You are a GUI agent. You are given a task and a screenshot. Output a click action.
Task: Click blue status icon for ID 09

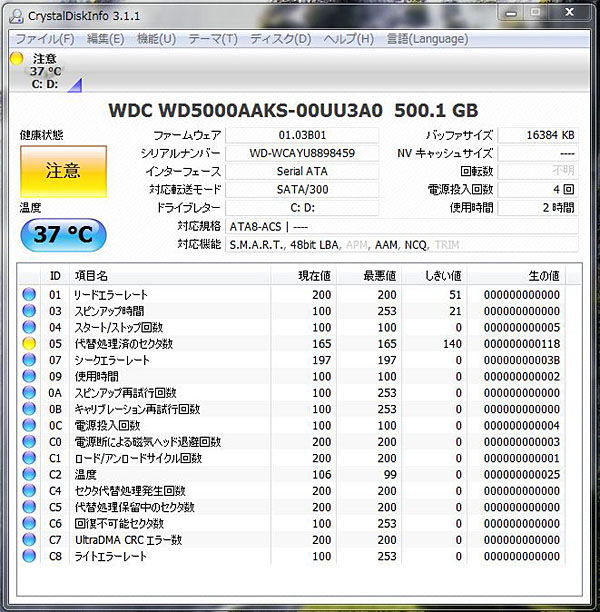click(29, 376)
